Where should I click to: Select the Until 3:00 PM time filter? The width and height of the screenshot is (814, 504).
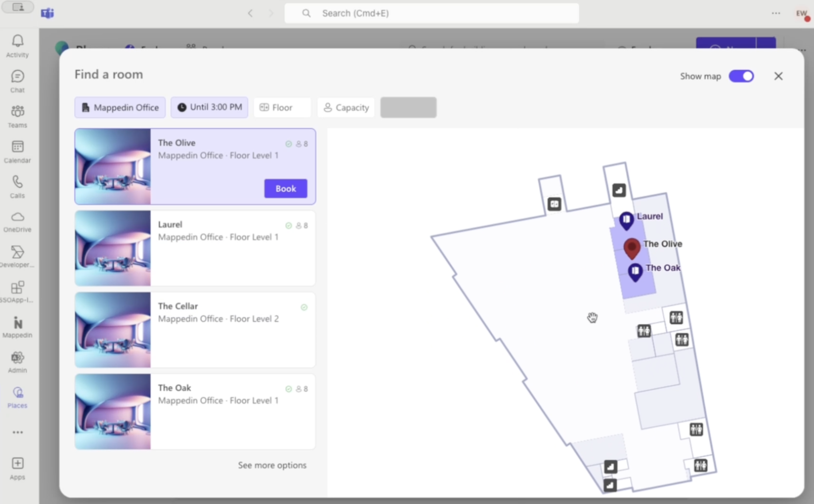coord(210,107)
